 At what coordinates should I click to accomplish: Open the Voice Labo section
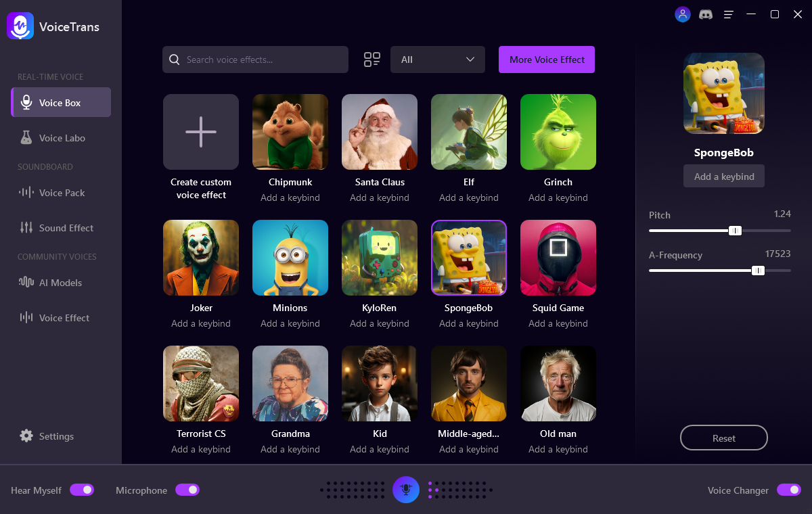(x=61, y=138)
